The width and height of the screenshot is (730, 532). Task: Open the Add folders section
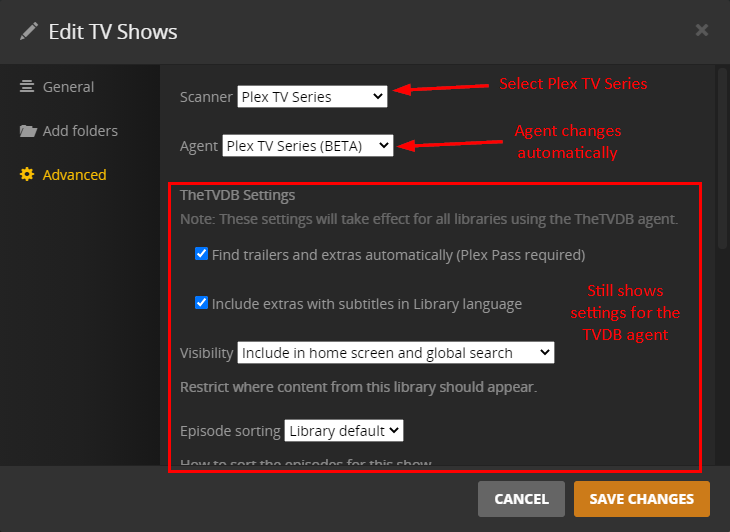(x=80, y=131)
